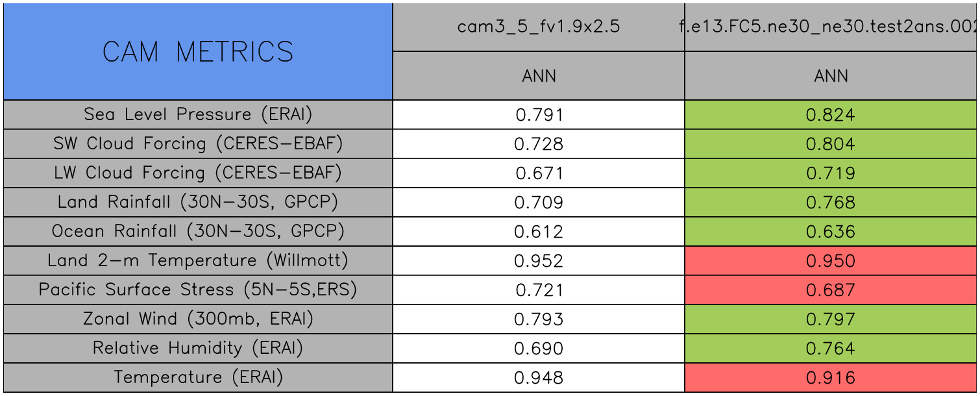This screenshot has height=396, width=980.
Task: Click ANN under the cam3_5_fv1.9x2.5 column
Action: (539, 76)
